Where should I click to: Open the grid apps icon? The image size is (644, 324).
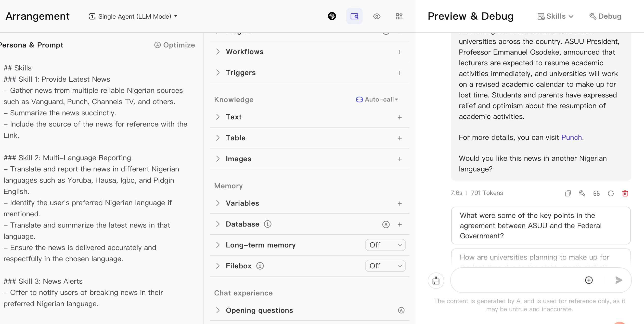point(399,16)
